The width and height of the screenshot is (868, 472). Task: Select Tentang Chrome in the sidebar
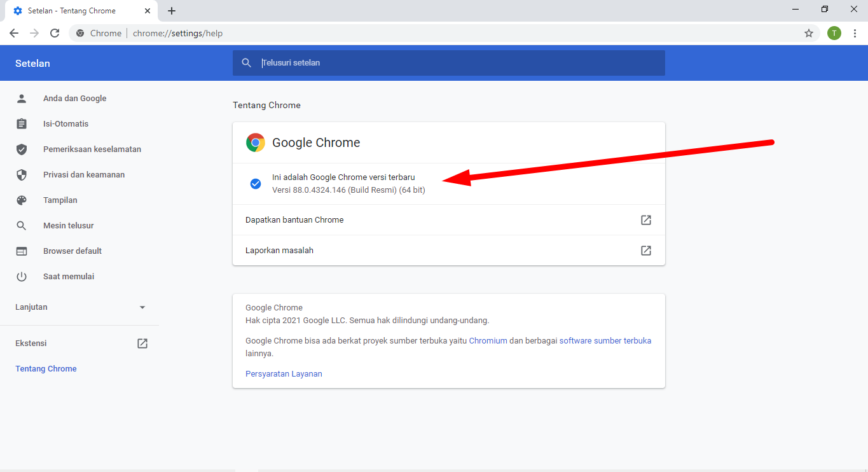click(x=46, y=369)
